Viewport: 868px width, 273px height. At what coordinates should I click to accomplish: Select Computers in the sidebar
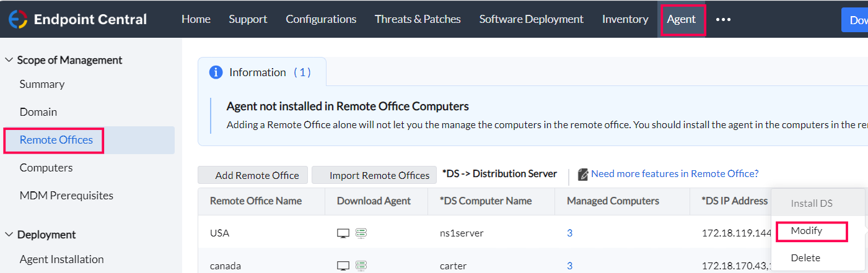(46, 168)
